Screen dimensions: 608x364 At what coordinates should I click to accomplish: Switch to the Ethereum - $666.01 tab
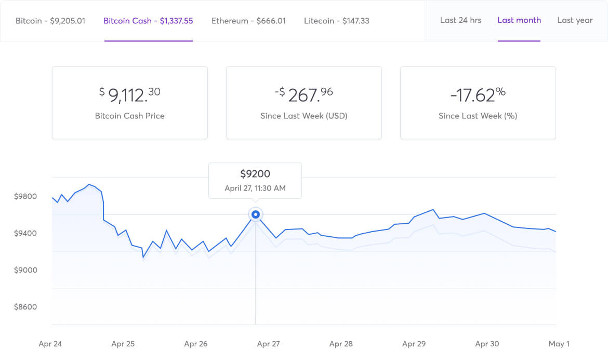point(248,21)
